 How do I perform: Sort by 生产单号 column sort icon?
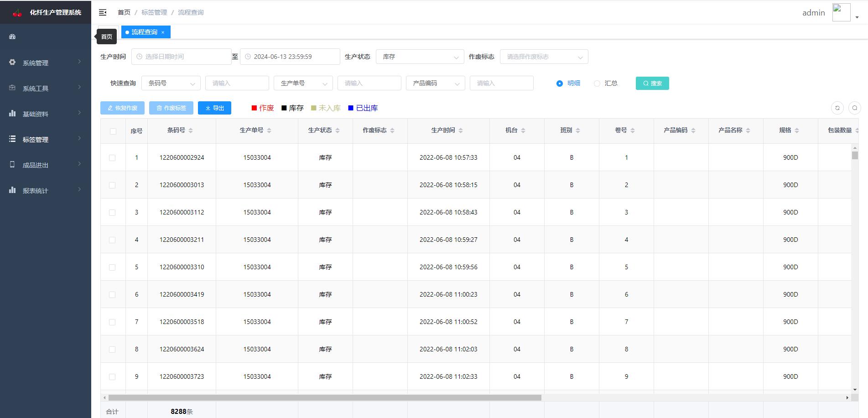269,131
